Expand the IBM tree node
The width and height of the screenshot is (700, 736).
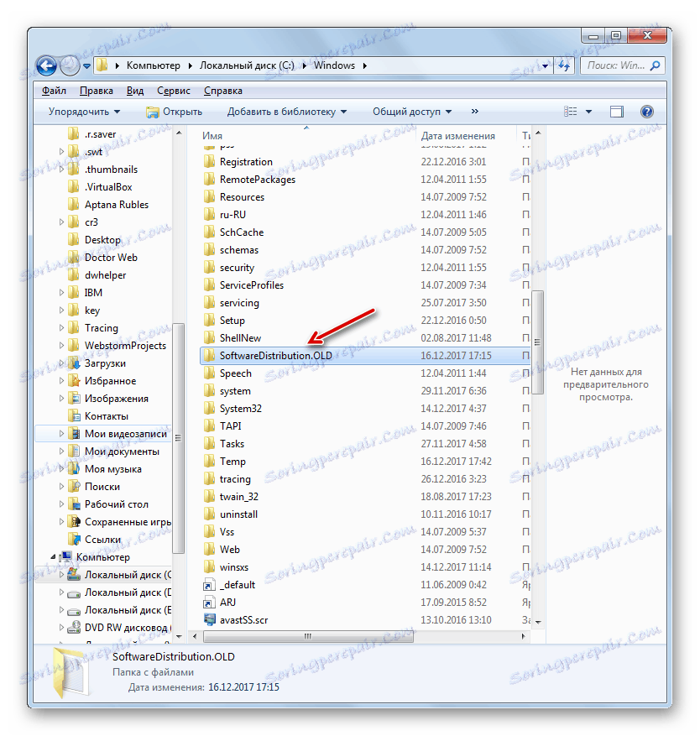[61, 292]
